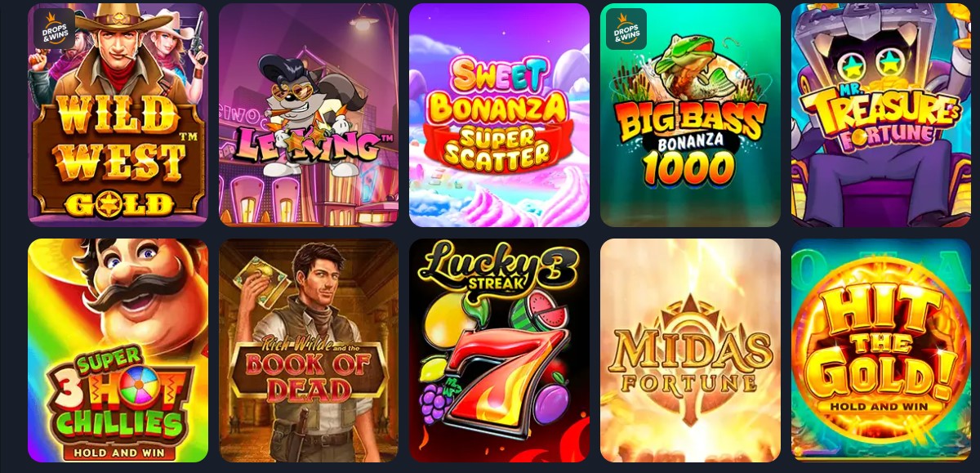The height and width of the screenshot is (473, 980).
Task: Select the Lucky Streak 3 game
Action: 499,350
